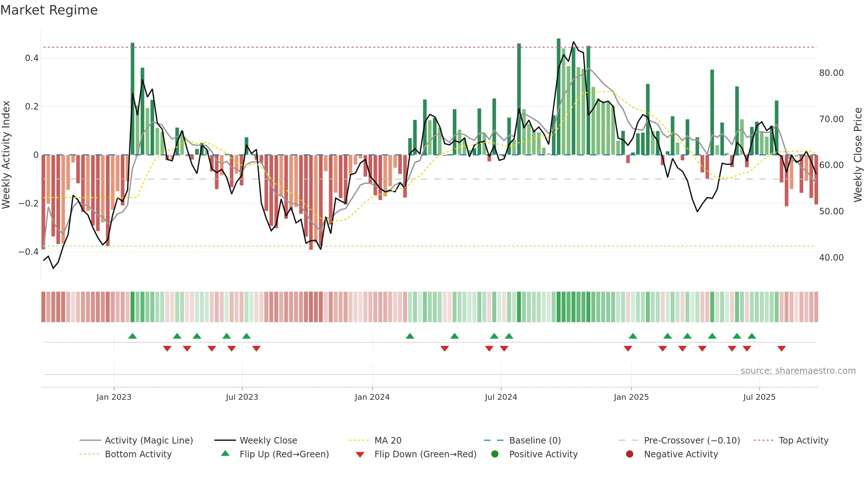Click the first Flip Up marker after Jan 2023
This screenshot has height=488, width=868.
tap(132, 336)
